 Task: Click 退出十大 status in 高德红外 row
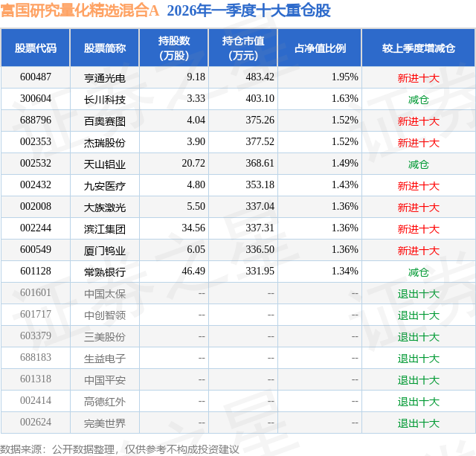click(418, 402)
